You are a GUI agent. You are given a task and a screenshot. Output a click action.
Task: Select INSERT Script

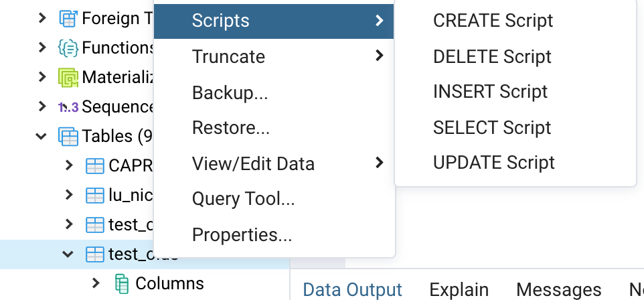tap(515, 92)
